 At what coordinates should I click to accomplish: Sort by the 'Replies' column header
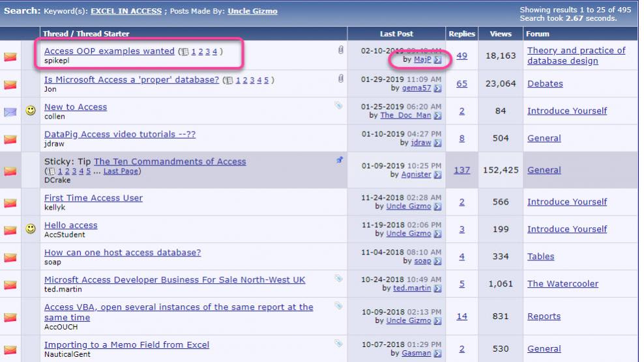point(461,34)
